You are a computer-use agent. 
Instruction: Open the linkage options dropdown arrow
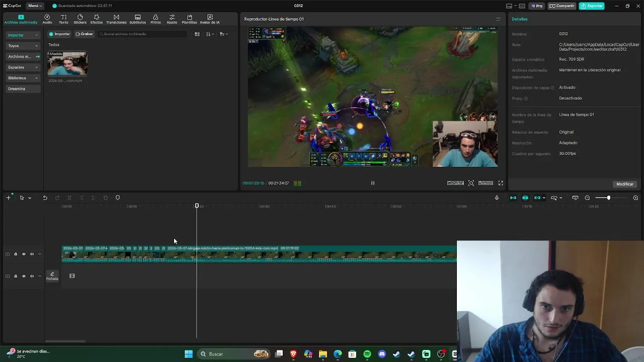[x=544, y=198]
